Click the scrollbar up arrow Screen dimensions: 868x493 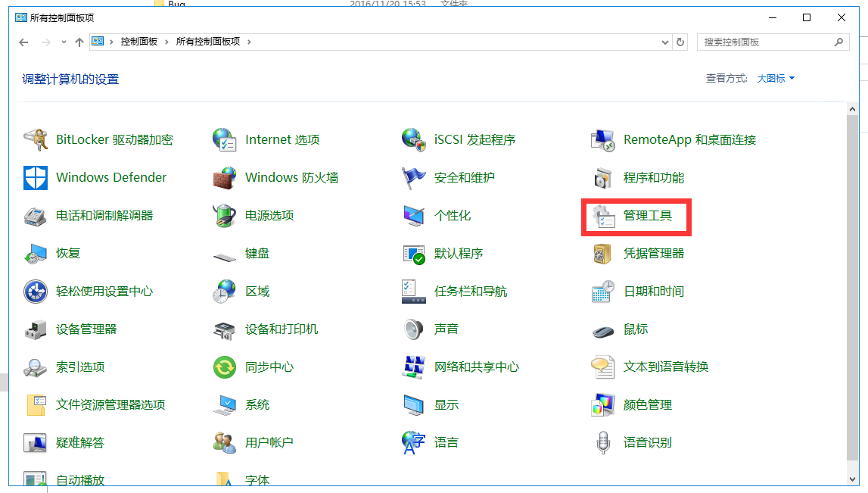(853, 109)
